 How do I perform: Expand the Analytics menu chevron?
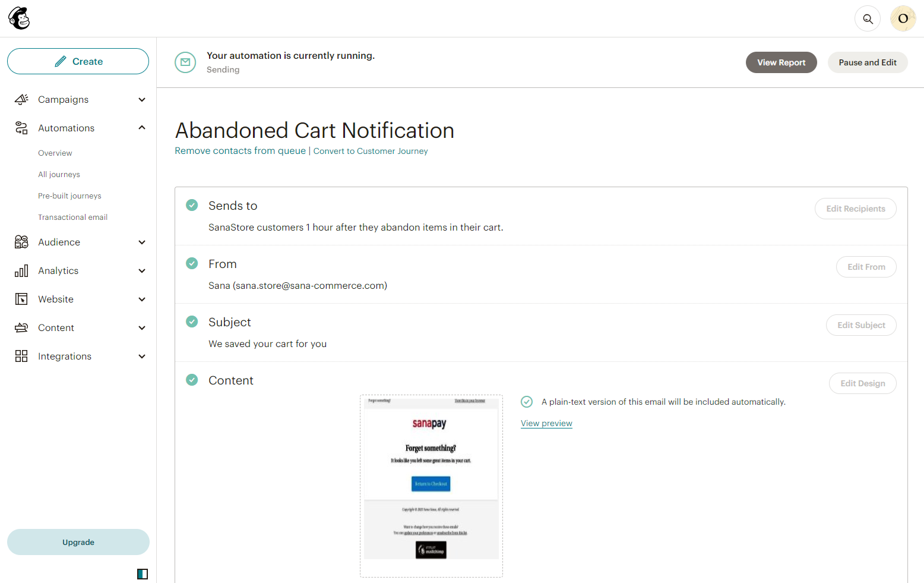click(x=142, y=270)
